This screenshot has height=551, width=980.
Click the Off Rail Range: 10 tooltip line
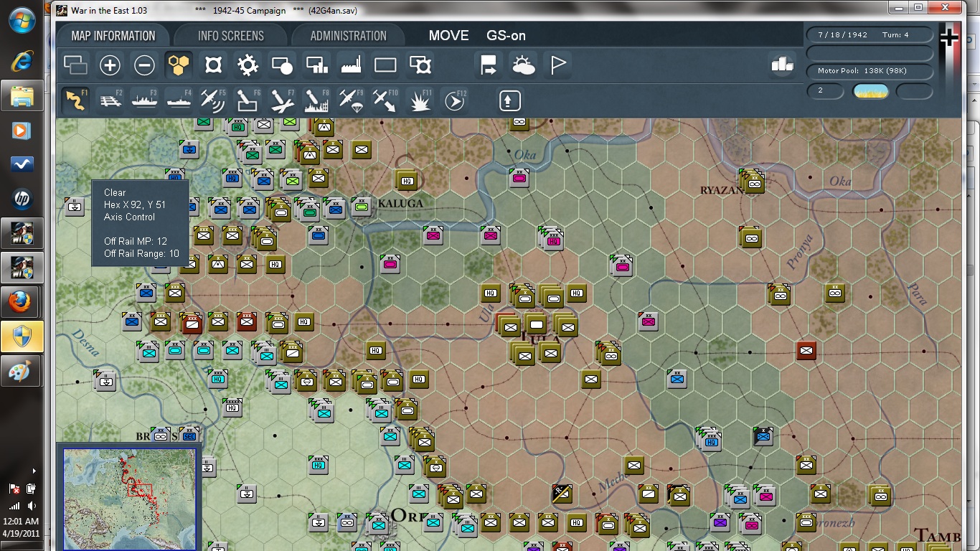141,253
